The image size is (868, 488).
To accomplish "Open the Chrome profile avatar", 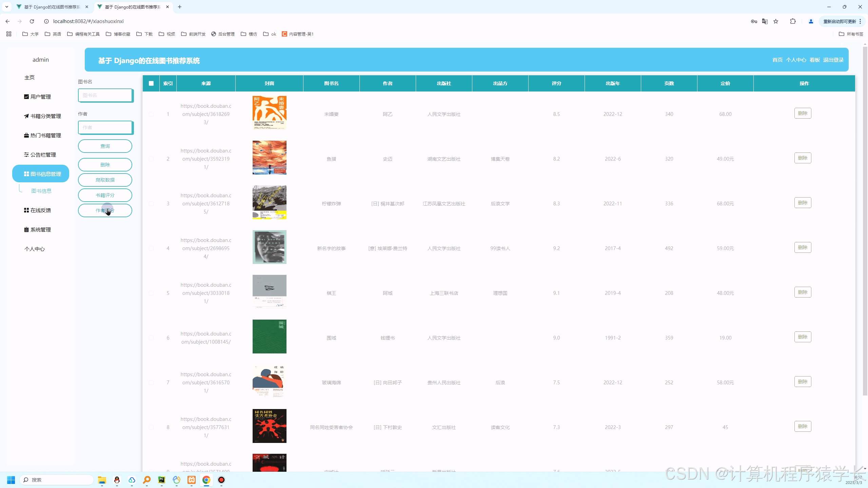I will tap(811, 21).
